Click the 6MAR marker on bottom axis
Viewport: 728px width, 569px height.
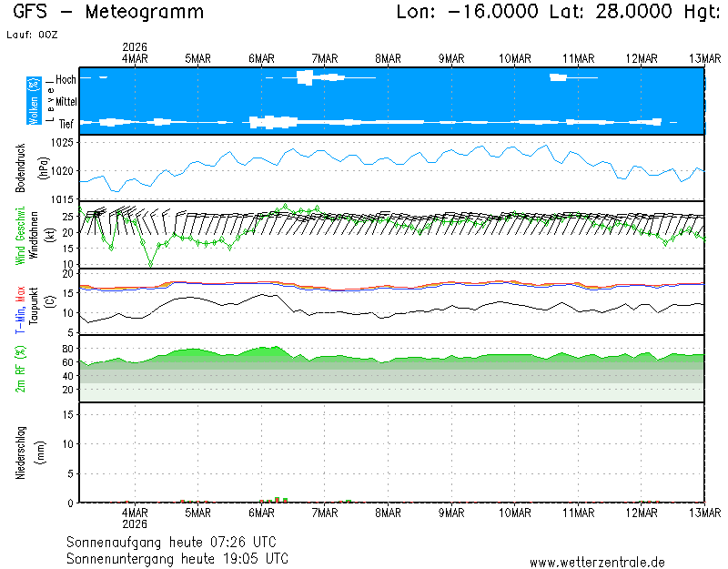(261, 513)
